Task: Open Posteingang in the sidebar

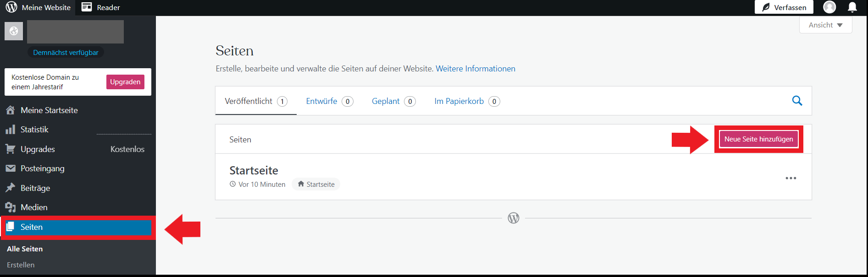Action: (42, 168)
